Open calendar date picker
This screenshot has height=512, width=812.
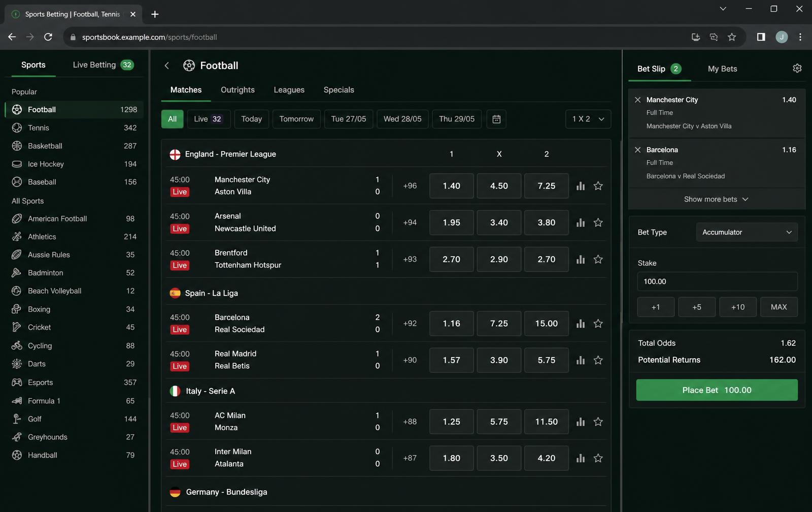click(x=496, y=119)
